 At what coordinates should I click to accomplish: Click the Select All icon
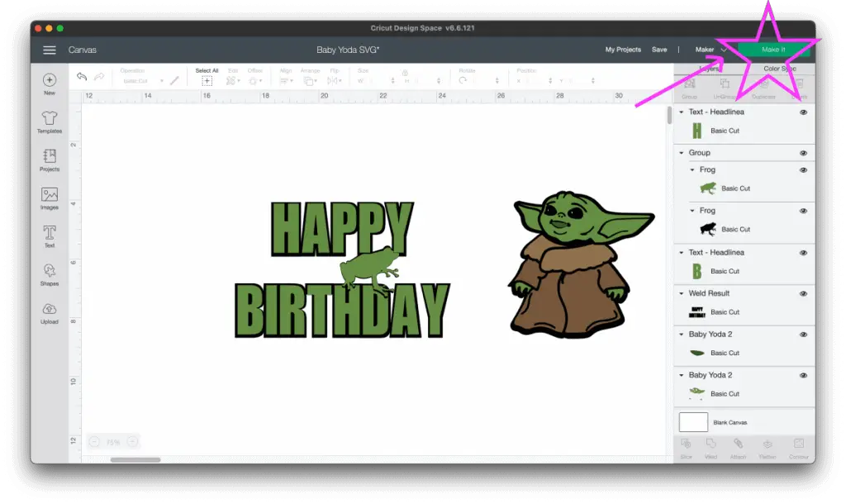pos(207,81)
